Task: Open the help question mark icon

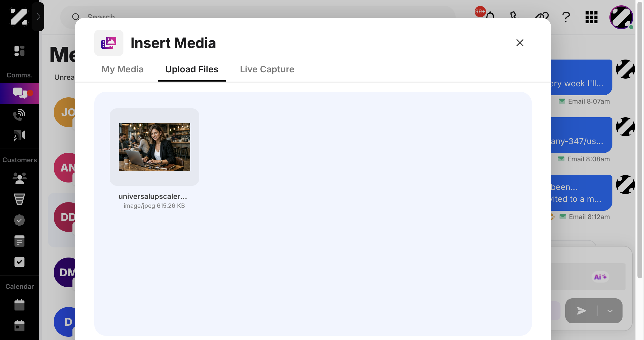Action: tap(566, 17)
